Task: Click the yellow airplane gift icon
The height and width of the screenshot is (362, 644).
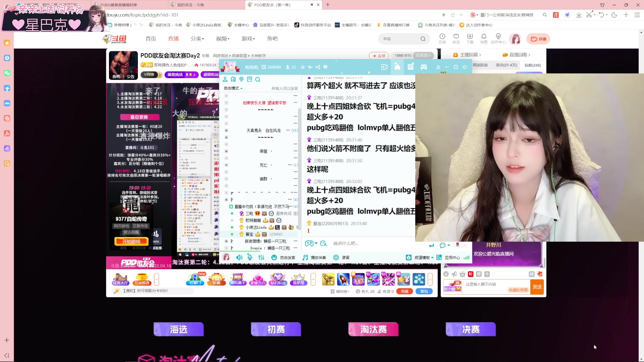Action: click(328, 279)
